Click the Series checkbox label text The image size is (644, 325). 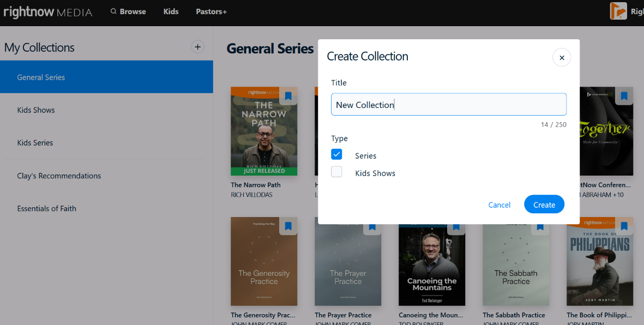365,156
